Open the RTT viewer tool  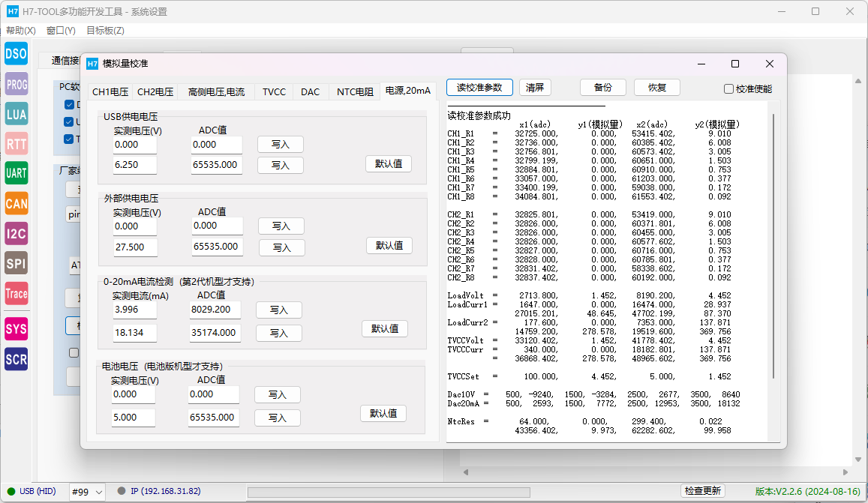pyautogui.click(x=16, y=144)
